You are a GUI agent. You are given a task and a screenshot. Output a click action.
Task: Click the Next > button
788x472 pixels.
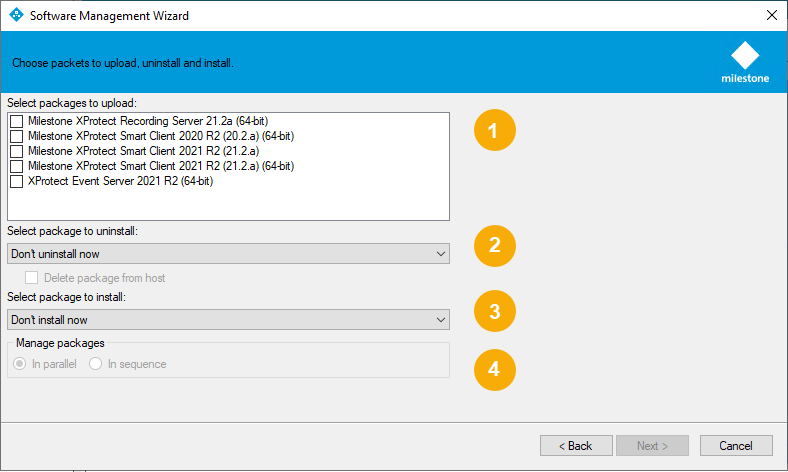tap(652, 445)
